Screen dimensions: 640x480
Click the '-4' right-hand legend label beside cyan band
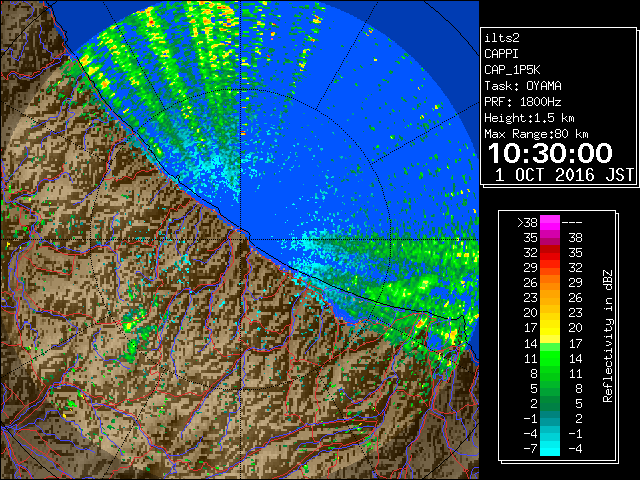(575, 448)
